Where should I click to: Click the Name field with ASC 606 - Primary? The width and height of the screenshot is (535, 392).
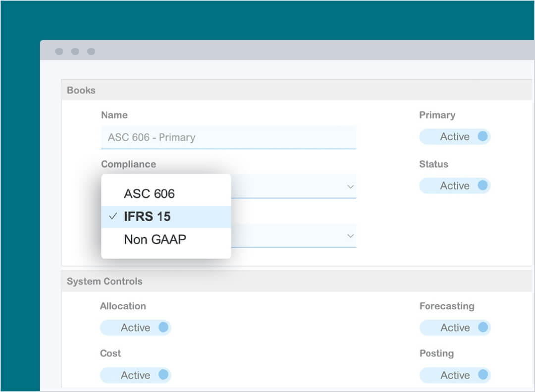point(228,138)
